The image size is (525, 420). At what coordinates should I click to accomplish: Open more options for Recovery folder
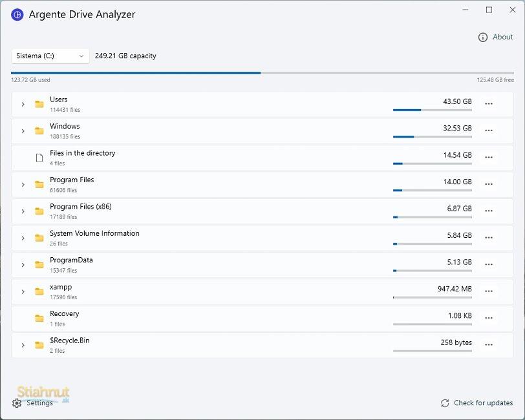pyautogui.click(x=489, y=318)
